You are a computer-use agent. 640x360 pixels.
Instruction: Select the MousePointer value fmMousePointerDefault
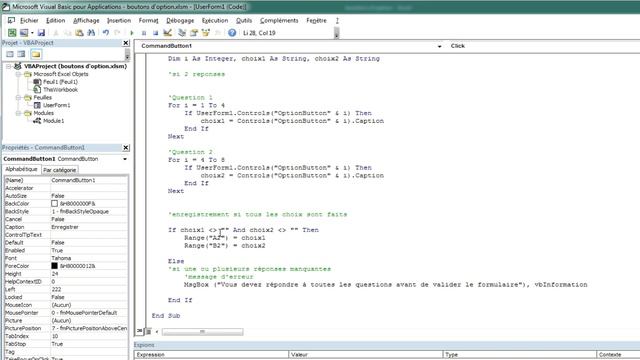coord(89,313)
